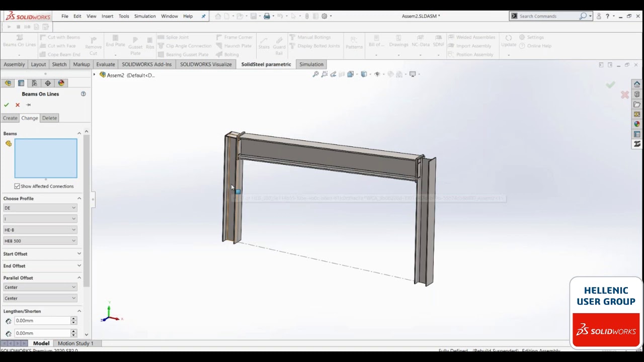Cancel Beams On Lines with red X
Screen dimensions: 644x362
point(18,105)
